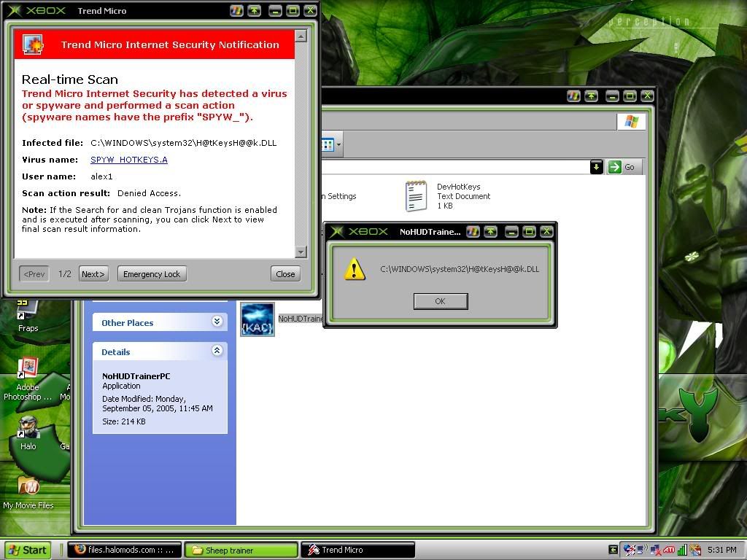The image size is (747, 560).
Task: Click the Explorer address bar field
Action: 455,167
